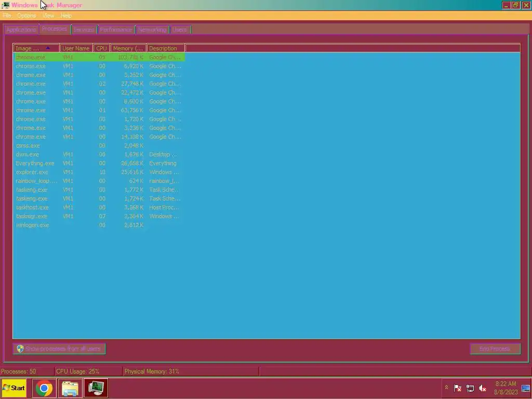Viewport: 532px width, 399px height.
Task: Select the rainbow_loop process row
Action: tap(99, 181)
